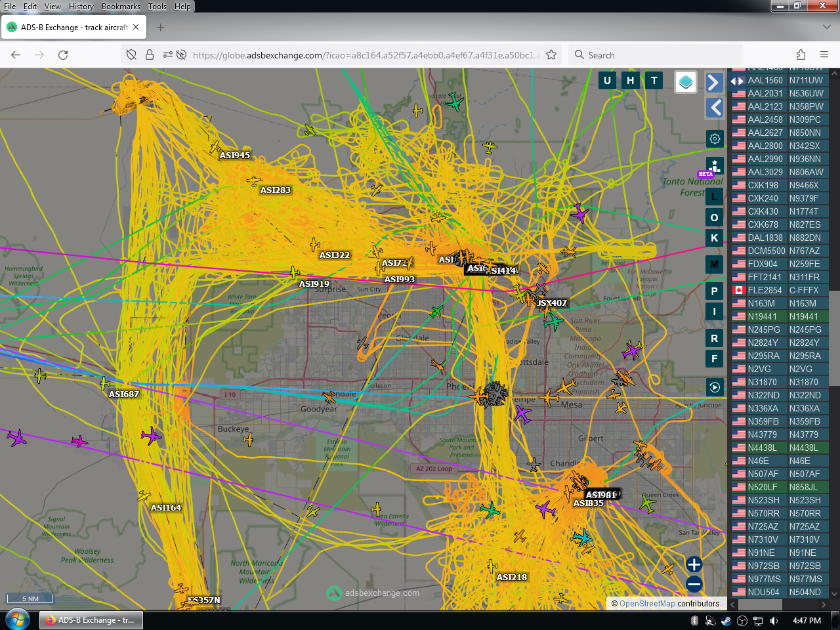Image resolution: width=840 pixels, height=630 pixels.
Task: Toggle the M map button
Action: pyautogui.click(x=715, y=264)
